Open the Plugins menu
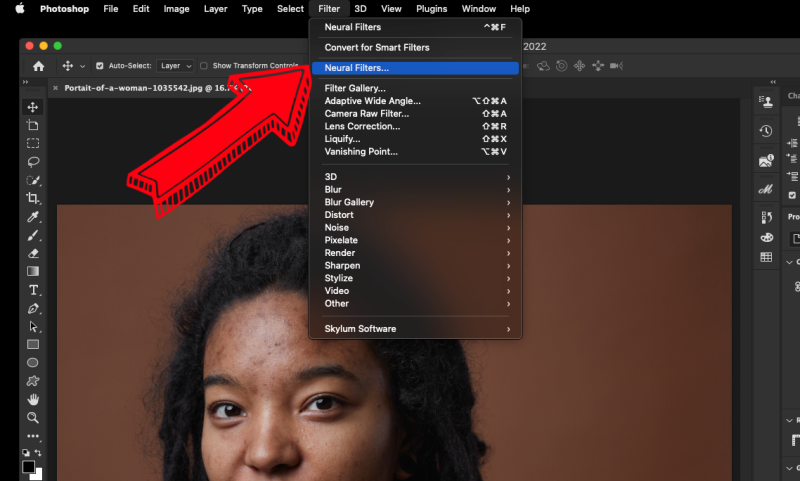 [432, 9]
